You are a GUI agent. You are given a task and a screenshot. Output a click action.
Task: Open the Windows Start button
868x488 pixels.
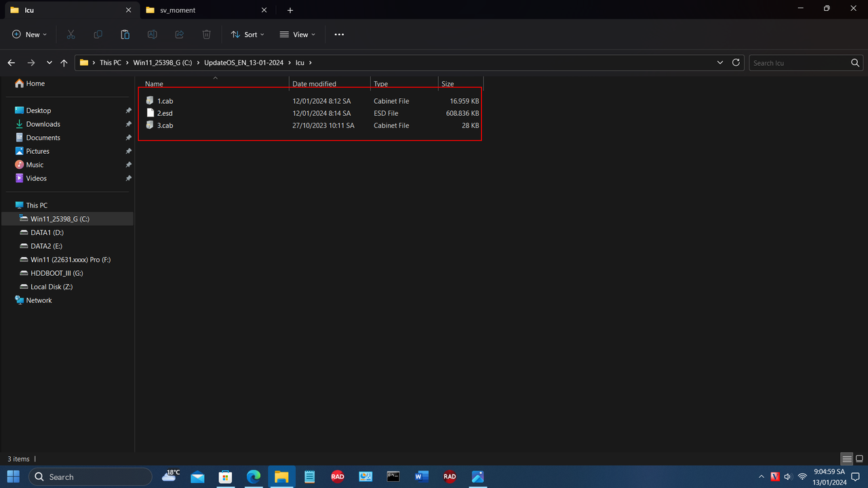[13, 476]
